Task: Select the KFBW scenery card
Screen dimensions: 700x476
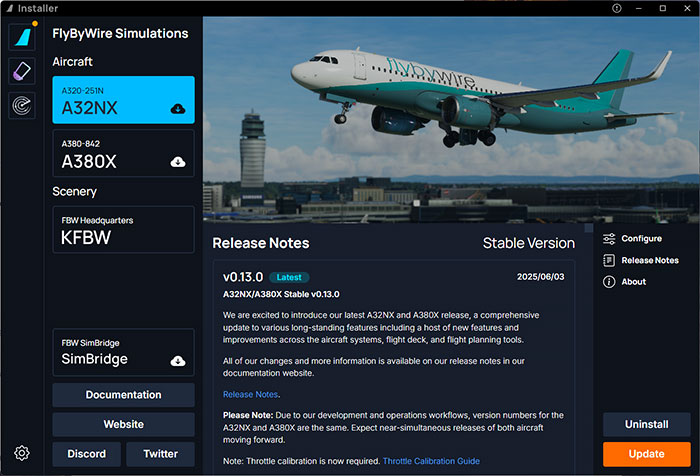Action: pos(124,230)
